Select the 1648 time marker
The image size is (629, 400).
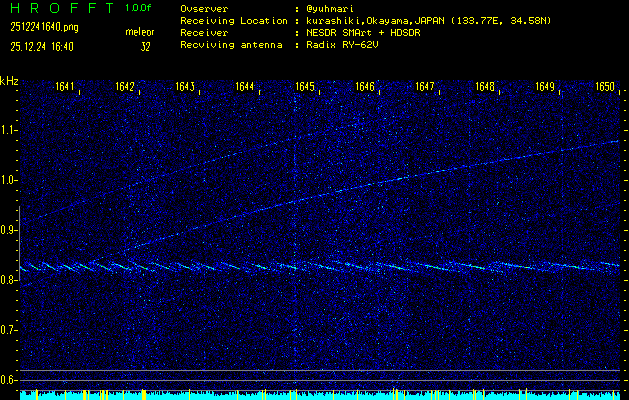click(x=485, y=87)
